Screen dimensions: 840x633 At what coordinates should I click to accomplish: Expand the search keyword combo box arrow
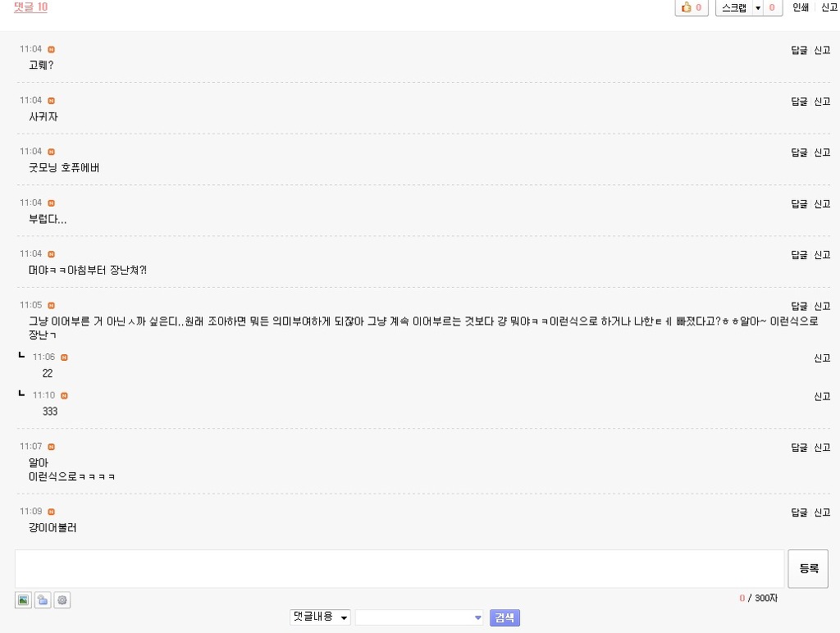point(478,617)
